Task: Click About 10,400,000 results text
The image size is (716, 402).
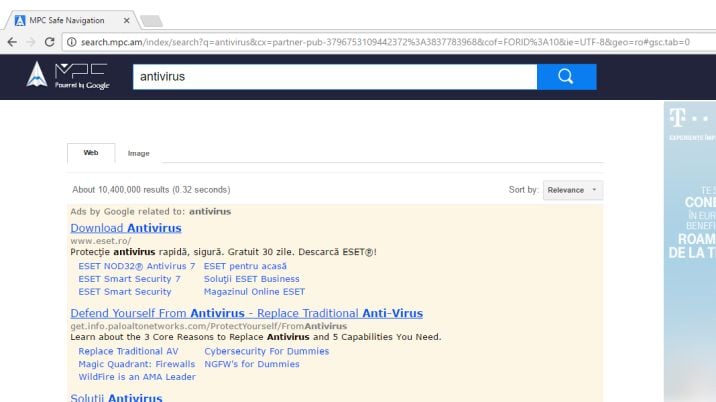Action: [x=151, y=190]
